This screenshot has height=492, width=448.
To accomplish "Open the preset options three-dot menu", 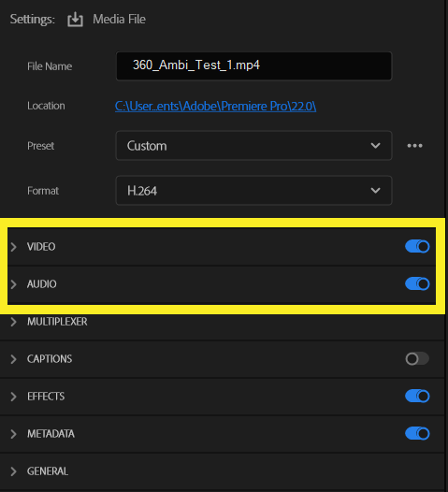I will (414, 146).
